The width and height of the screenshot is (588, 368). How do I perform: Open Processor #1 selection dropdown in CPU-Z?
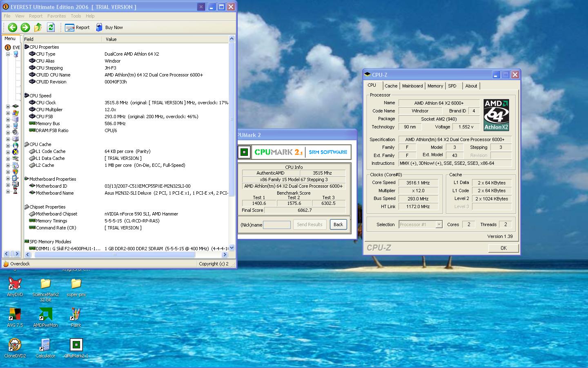coord(439,224)
